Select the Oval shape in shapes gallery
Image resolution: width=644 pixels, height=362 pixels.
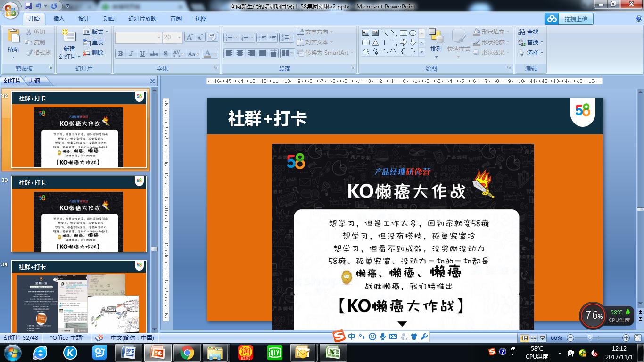coord(413,33)
